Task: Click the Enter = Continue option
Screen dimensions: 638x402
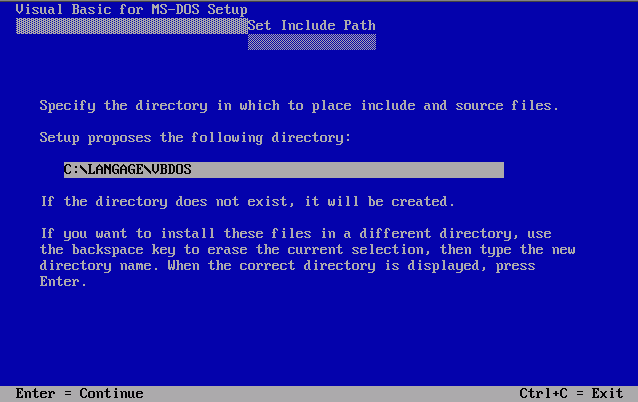Action: click(x=79, y=393)
